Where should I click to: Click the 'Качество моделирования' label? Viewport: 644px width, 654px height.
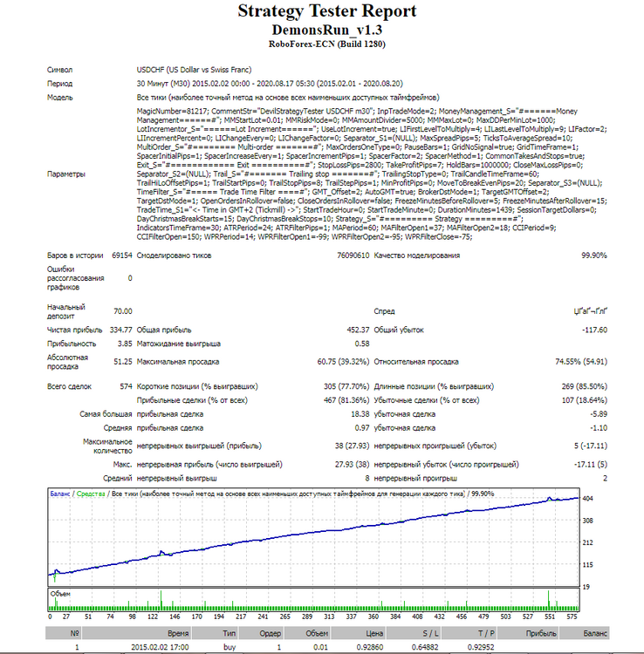tap(417, 255)
